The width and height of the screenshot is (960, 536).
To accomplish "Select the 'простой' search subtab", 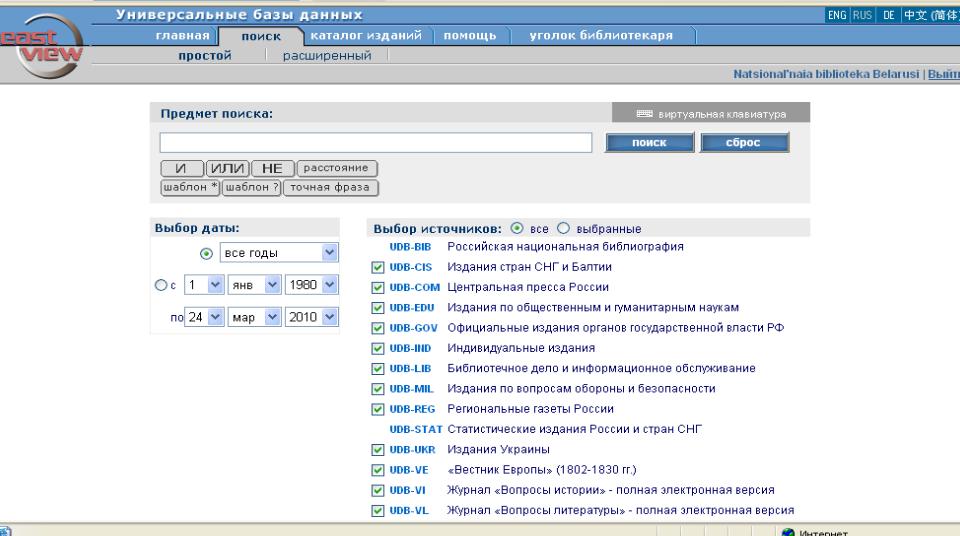I will tap(205, 56).
